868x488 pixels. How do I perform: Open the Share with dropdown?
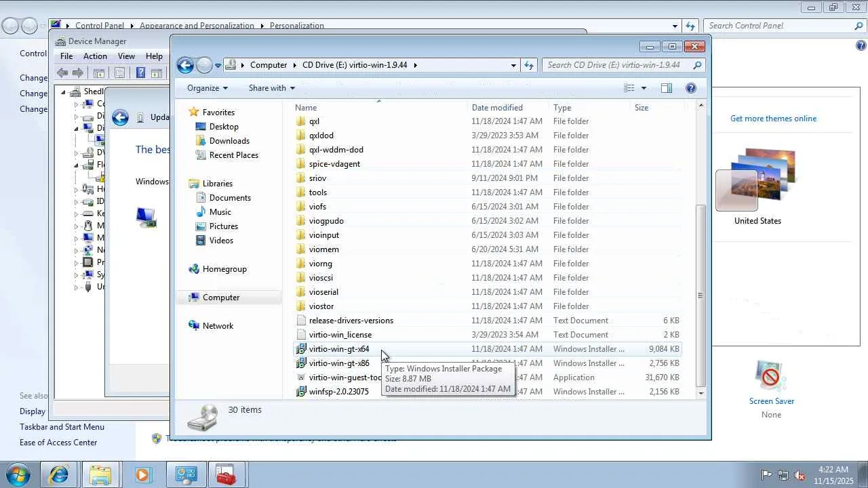[x=272, y=88]
